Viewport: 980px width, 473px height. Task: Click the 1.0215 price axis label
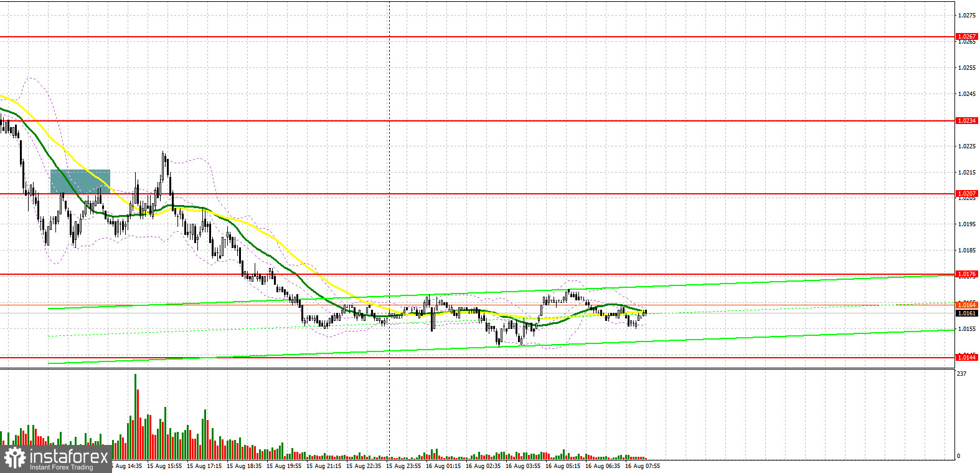(967, 173)
